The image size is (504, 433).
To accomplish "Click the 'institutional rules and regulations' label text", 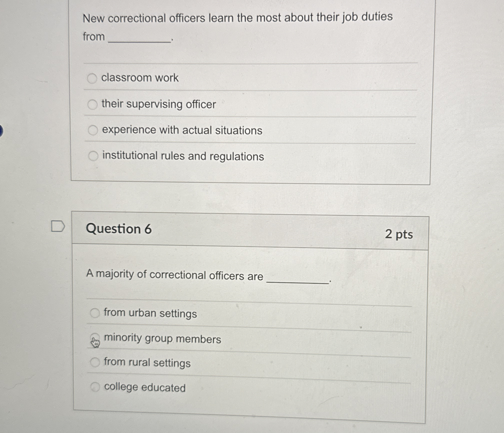I will tap(183, 156).
